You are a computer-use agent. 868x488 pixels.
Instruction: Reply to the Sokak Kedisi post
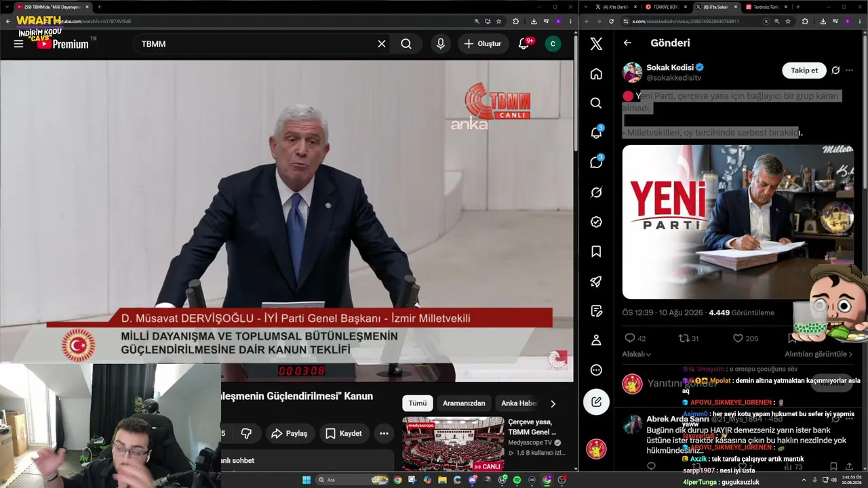630,338
